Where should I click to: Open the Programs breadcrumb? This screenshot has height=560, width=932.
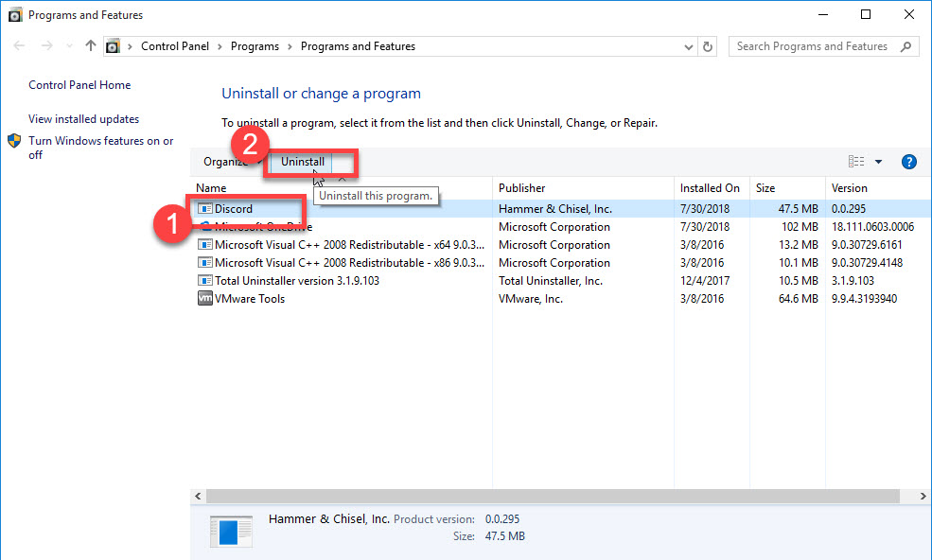pyautogui.click(x=255, y=46)
